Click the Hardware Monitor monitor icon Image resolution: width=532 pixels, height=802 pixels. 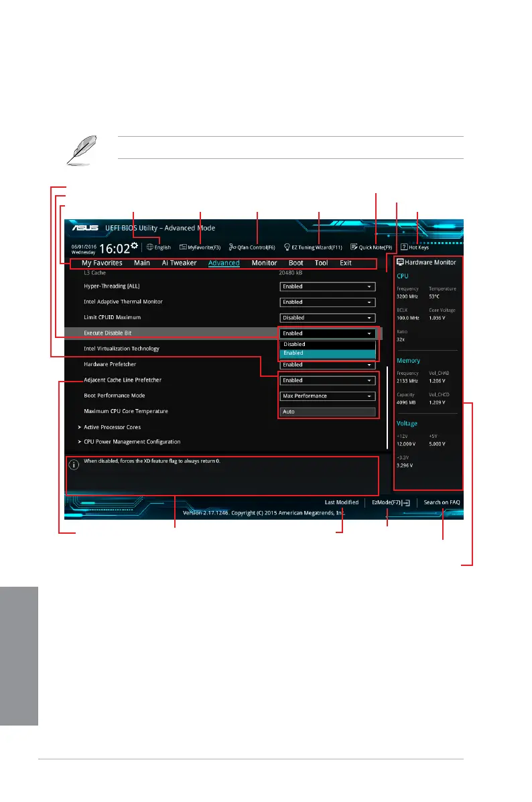click(x=400, y=262)
